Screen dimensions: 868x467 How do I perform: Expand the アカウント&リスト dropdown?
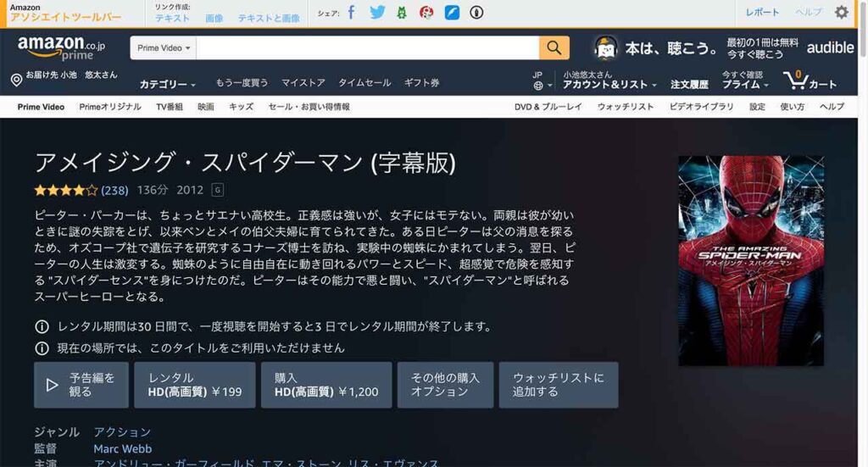[610, 85]
